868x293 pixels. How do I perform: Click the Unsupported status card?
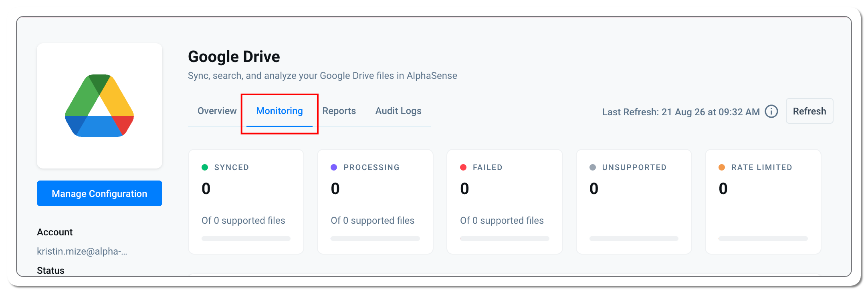[634, 202]
